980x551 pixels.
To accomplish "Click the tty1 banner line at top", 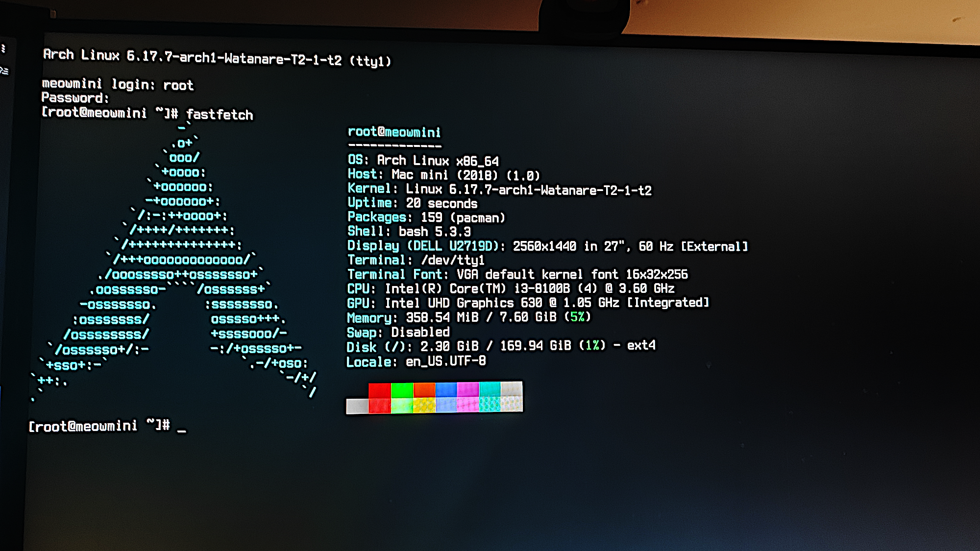I will (x=217, y=58).
